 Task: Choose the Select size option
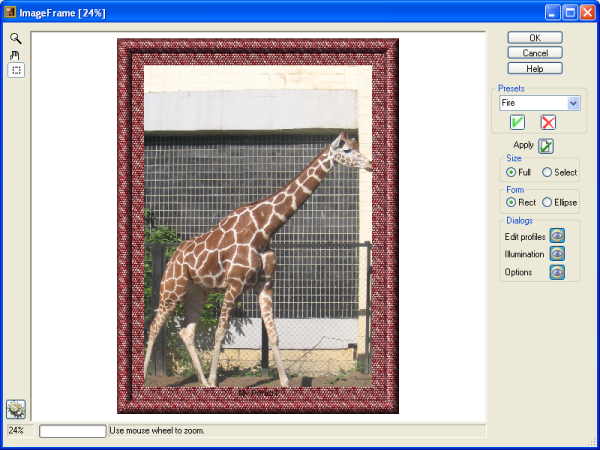click(x=547, y=172)
